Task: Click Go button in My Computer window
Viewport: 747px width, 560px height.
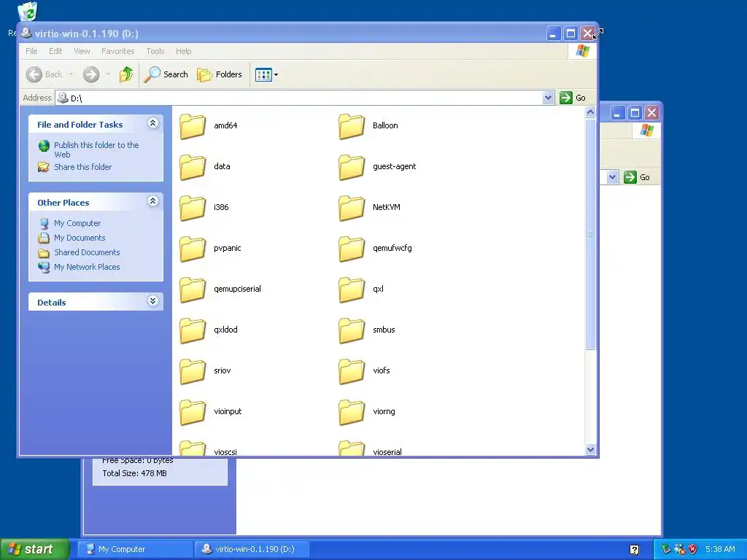Action: click(638, 177)
